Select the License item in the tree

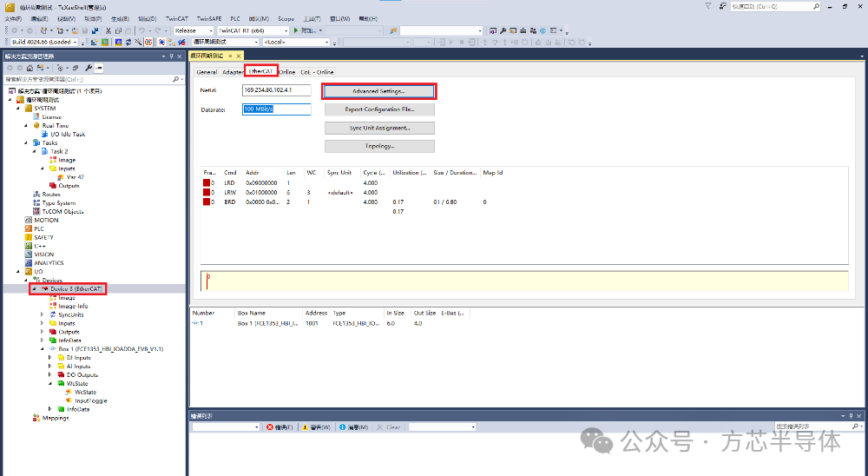tap(51, 117)
